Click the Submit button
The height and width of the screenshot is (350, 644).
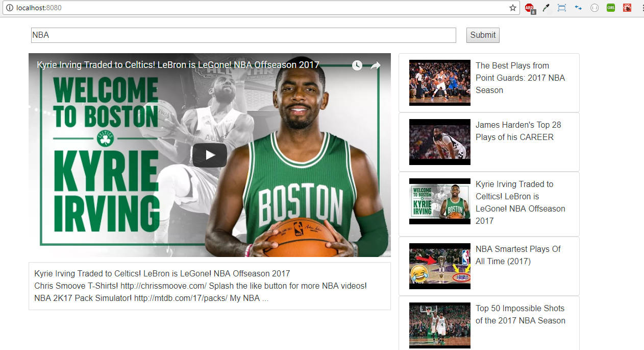(483, 35)
